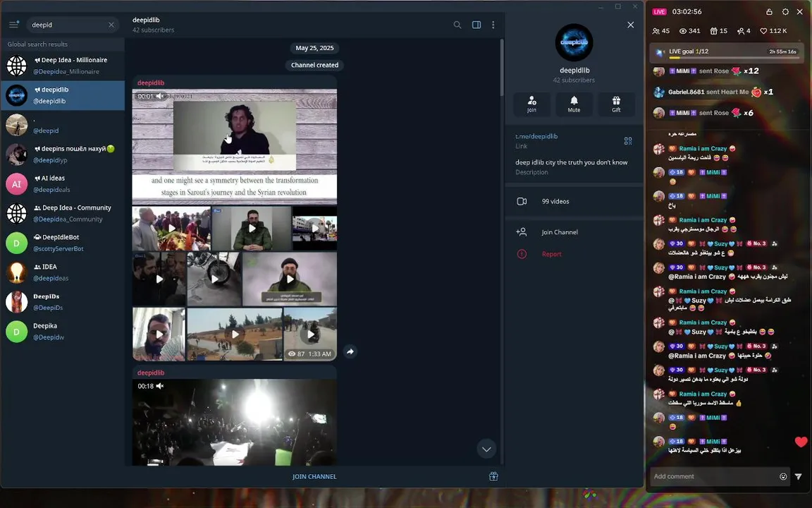Select the deepidlib search result
Screen dimensions: 812x508
[x=63, y=95]
